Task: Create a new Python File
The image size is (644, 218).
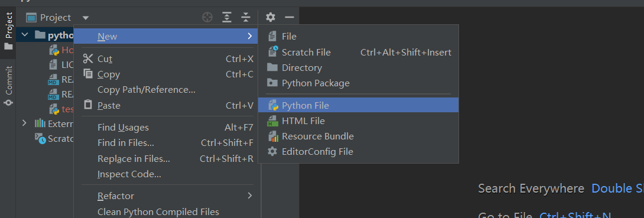Action: [x=358, y=105]
